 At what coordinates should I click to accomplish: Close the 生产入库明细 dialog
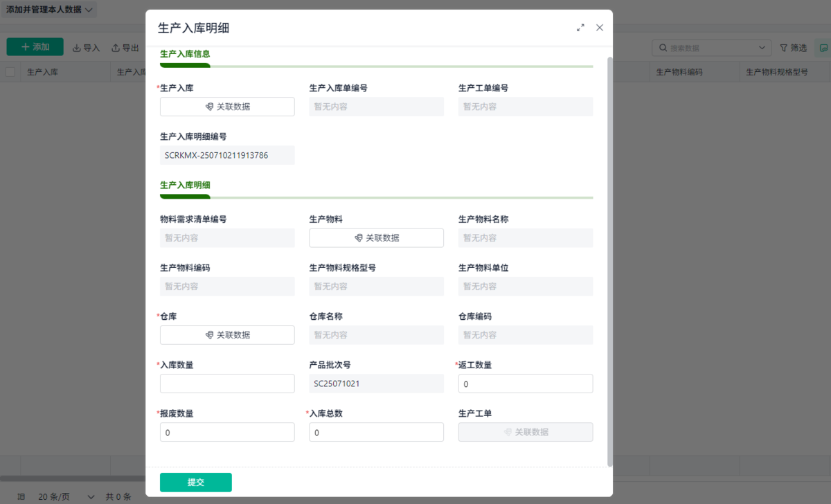tap(600, 28)
